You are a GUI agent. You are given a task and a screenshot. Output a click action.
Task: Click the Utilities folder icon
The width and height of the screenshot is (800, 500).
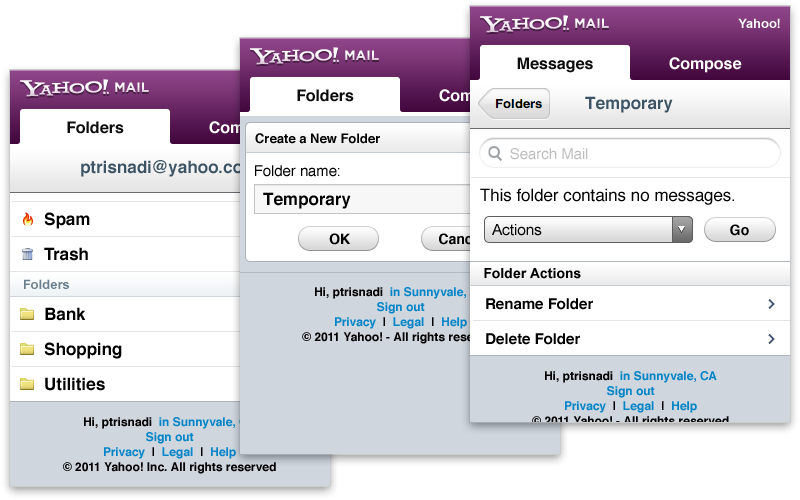tap(27, 384)
